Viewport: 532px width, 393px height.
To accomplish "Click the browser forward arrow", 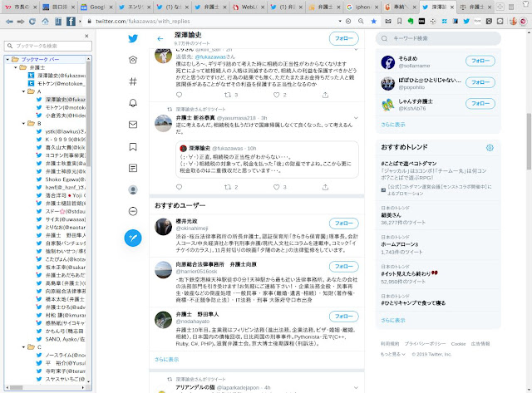I will [21, 22].
